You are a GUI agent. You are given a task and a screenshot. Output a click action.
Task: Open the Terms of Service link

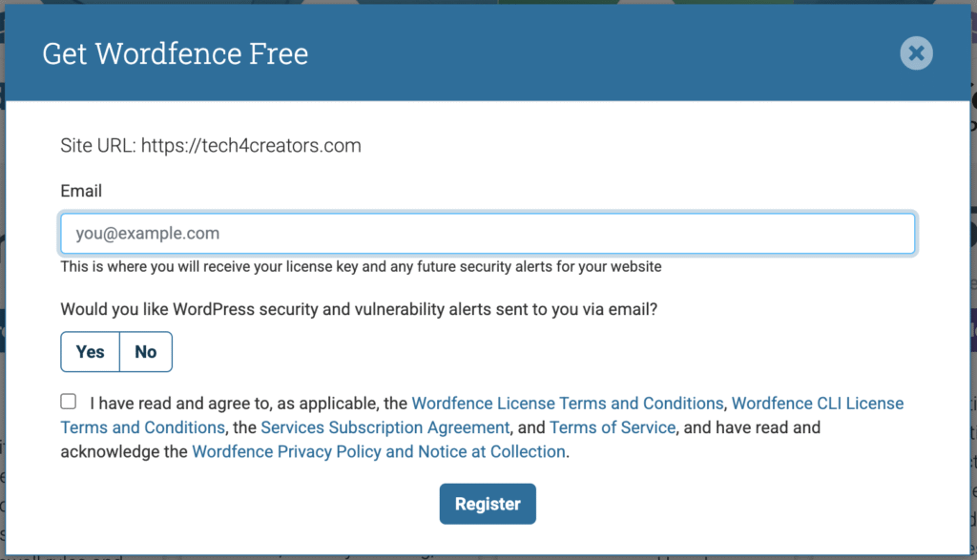tap(613, 427)
